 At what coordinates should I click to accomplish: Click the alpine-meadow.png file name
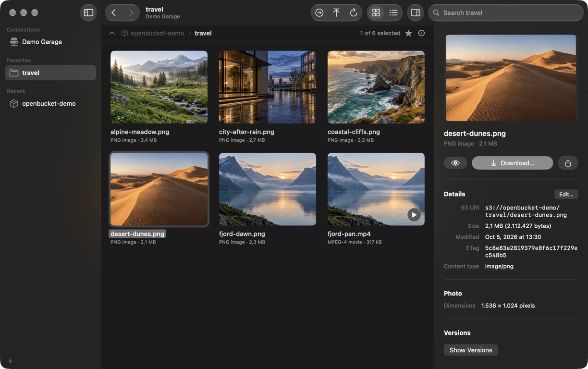140,132
